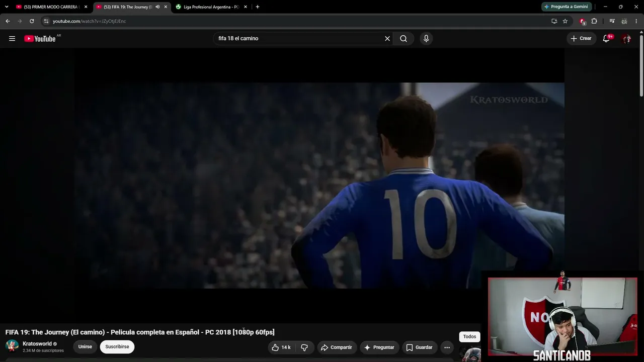The width and height of the screenshot is (644, 362).
Task: Open the YouTube guide hamburger menu
Action: (x=12, y=39)
